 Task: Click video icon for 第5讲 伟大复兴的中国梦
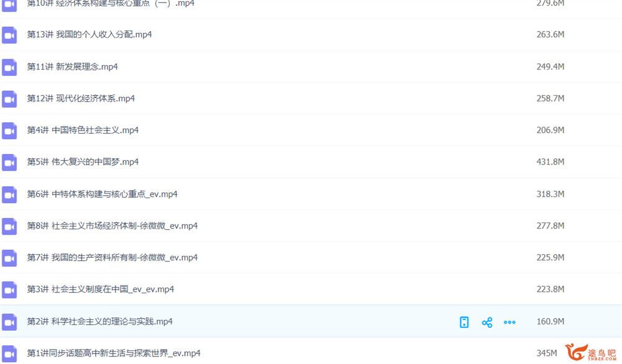9,162
